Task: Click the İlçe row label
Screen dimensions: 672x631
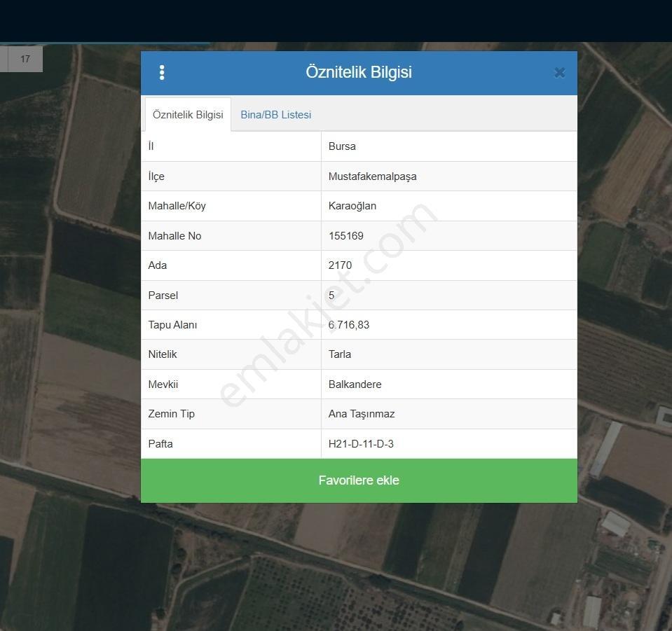Action: tap(156, 176)
